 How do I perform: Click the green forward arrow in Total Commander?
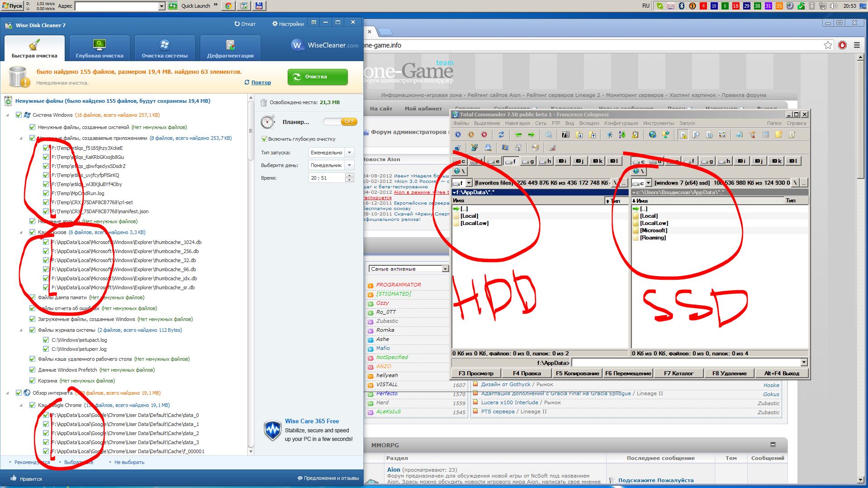[531, 134]
